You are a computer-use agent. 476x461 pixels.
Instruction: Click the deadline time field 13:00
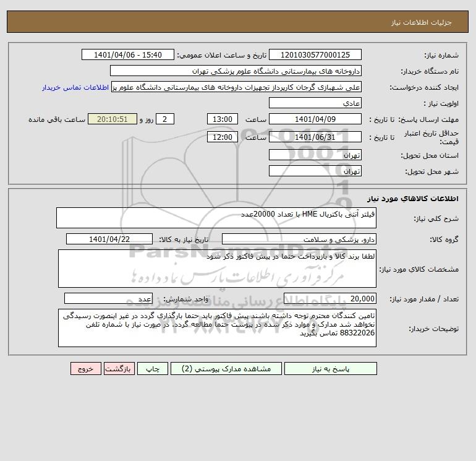click(x=222, y=119)
